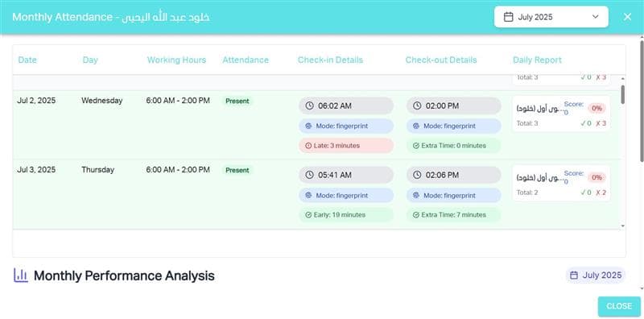Click the Jul 2, 2025 date cell

(x=36, y=101)
